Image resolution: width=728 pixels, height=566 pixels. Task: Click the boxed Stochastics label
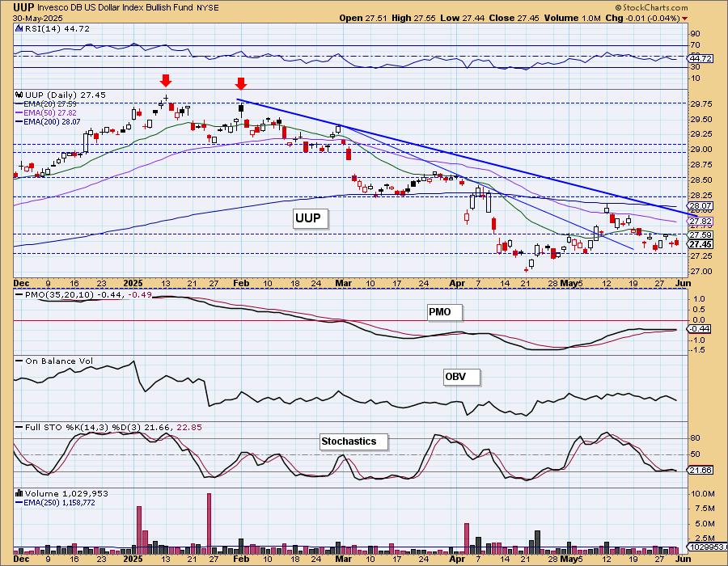pos(353,441)
